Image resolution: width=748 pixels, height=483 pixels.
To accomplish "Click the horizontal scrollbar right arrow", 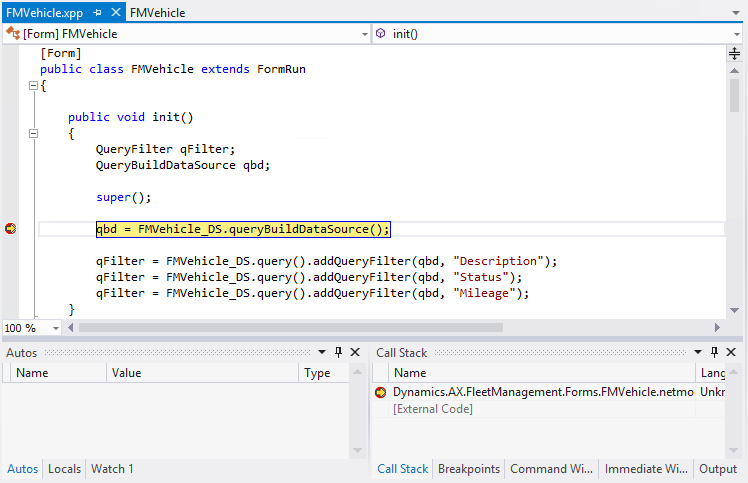I will (x=716, y=328).
